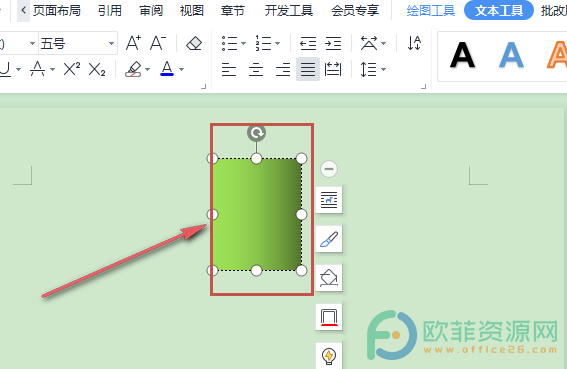Apply numbered list

[263, 43]
